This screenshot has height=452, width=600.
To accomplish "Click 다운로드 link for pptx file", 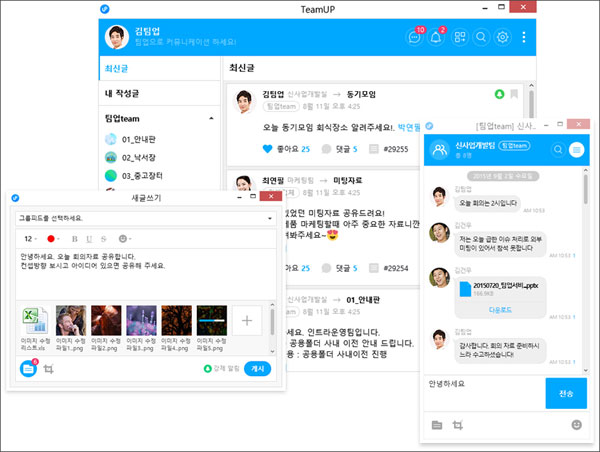I will (x=500, y=310).
